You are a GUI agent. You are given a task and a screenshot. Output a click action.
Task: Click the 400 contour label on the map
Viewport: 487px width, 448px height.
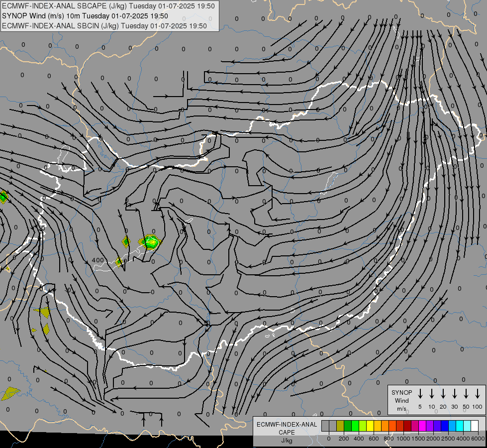point(98,260)
